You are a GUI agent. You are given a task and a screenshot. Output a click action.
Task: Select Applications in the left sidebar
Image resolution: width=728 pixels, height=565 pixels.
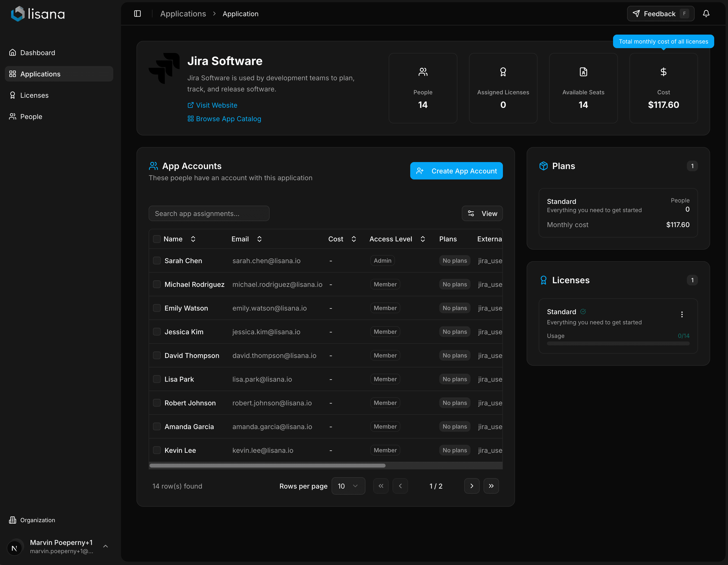point(40,74)
